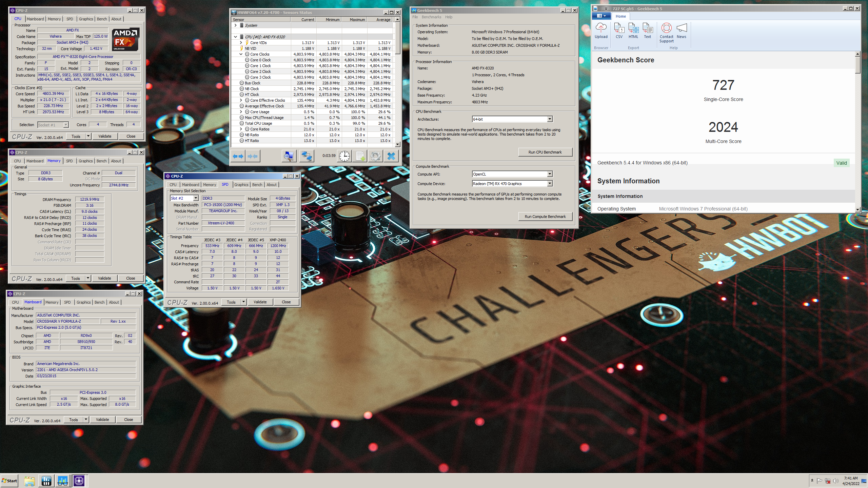Start logging with sheet-plus icon in HWiNFO
Viewport: 868px width, 488px height.
pos(360,156)
